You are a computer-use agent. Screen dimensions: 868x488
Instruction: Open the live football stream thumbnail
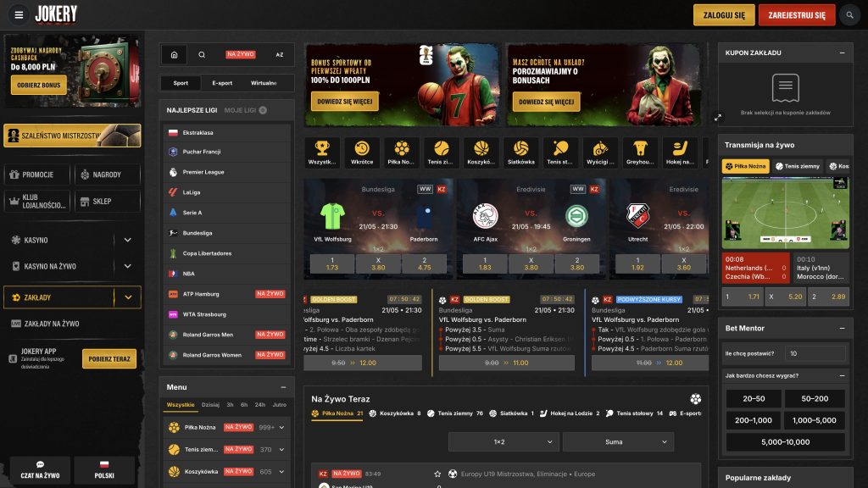coord(785,213)
